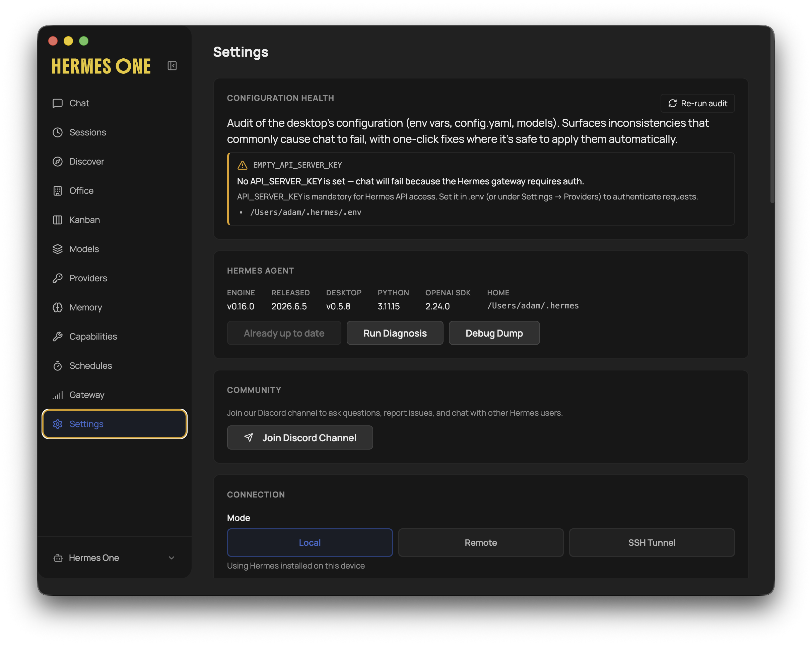Click the CONFIGURATION HEALTH heading
Viewport: 812px width, 645px height.
[x=280, y=98]
